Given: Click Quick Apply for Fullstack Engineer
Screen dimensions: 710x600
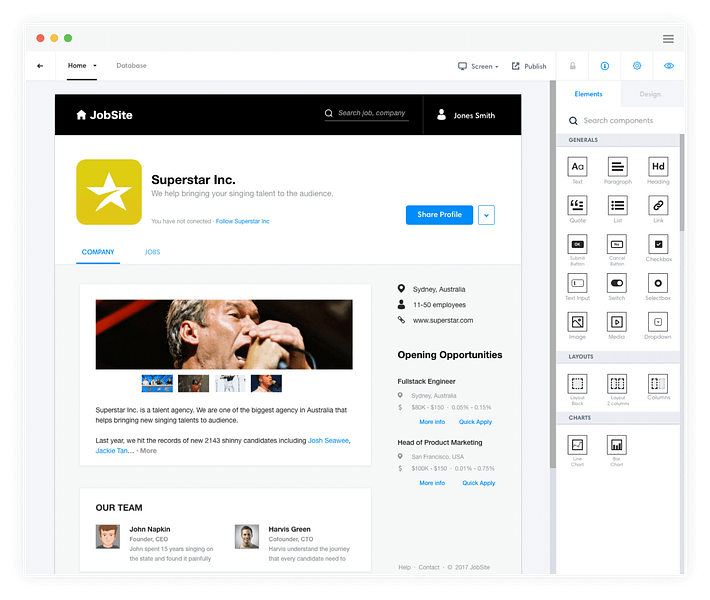Looking at the screenshot, I should click(x=475, y=422).
